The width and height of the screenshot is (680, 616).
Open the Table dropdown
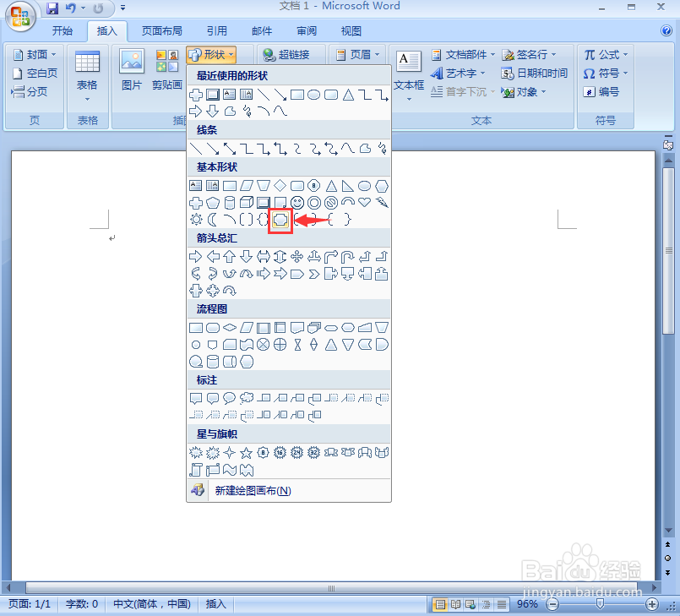[87, 76]
